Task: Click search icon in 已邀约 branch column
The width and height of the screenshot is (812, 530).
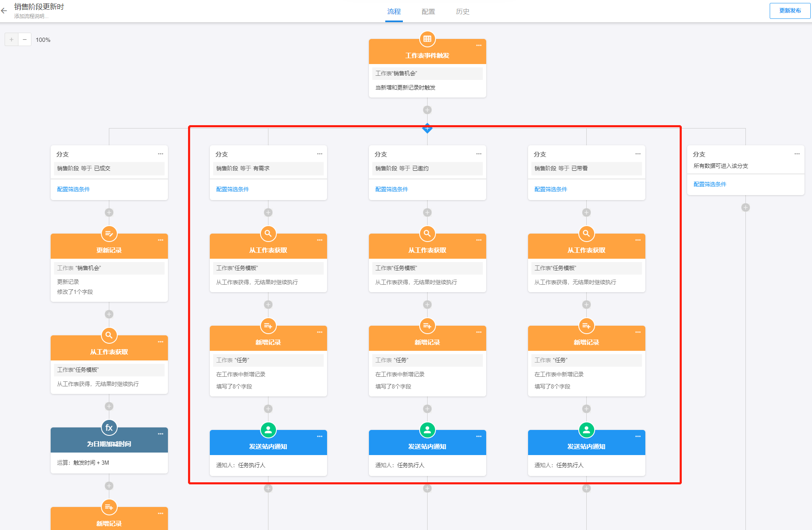Action: (427, 234)
